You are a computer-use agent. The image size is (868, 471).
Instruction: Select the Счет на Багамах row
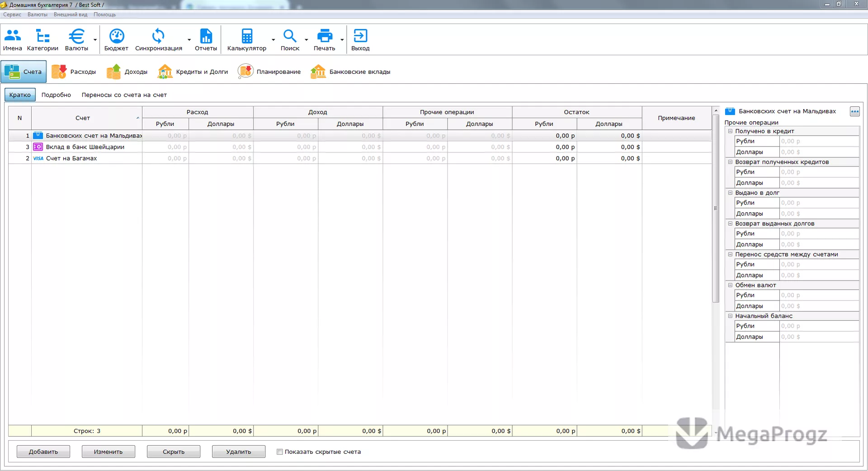[x=359, y=158]
